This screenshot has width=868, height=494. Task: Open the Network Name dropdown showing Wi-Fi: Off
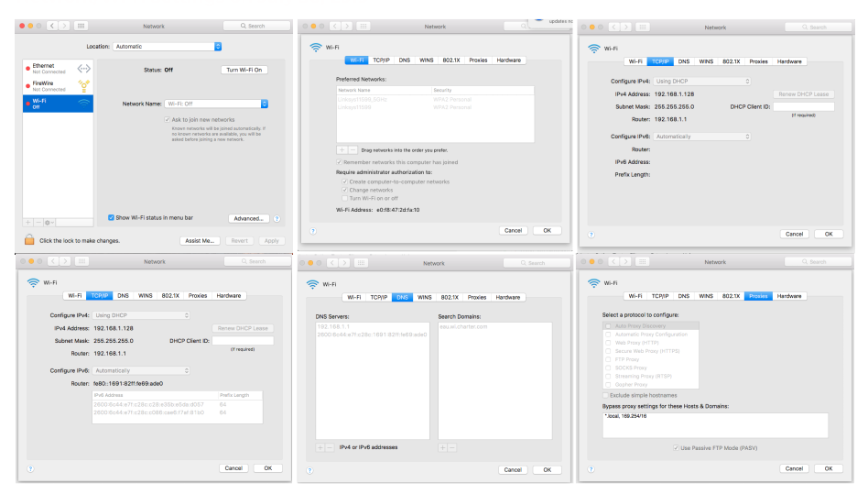click(216, 104)
